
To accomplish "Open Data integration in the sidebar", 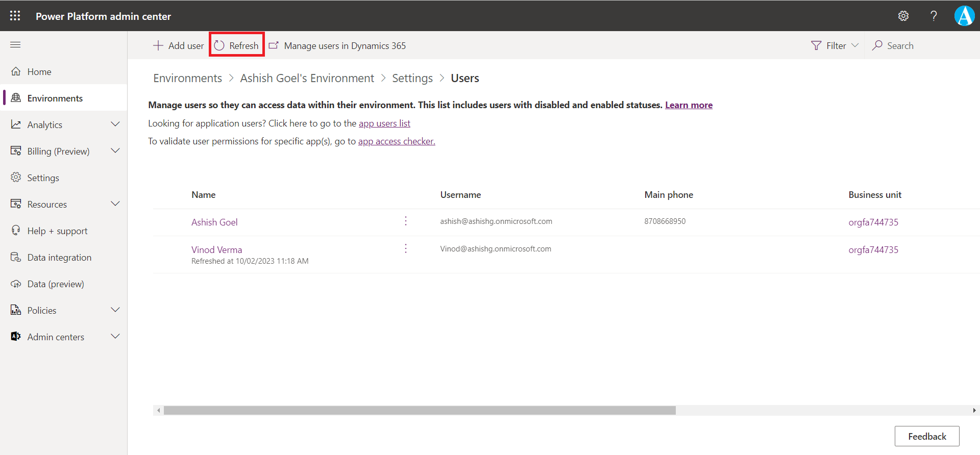I will pyautogui.click(x=59, y=258).
